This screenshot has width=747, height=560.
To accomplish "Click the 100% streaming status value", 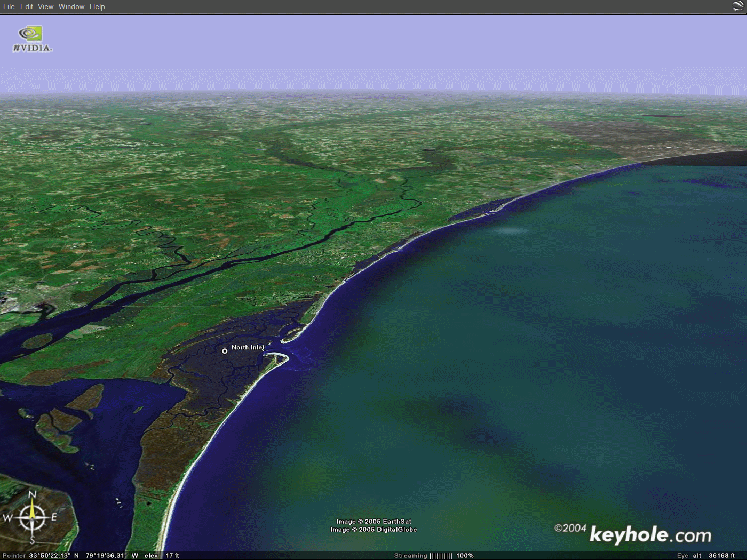I will pyautogui.click(x=465, y=555).
